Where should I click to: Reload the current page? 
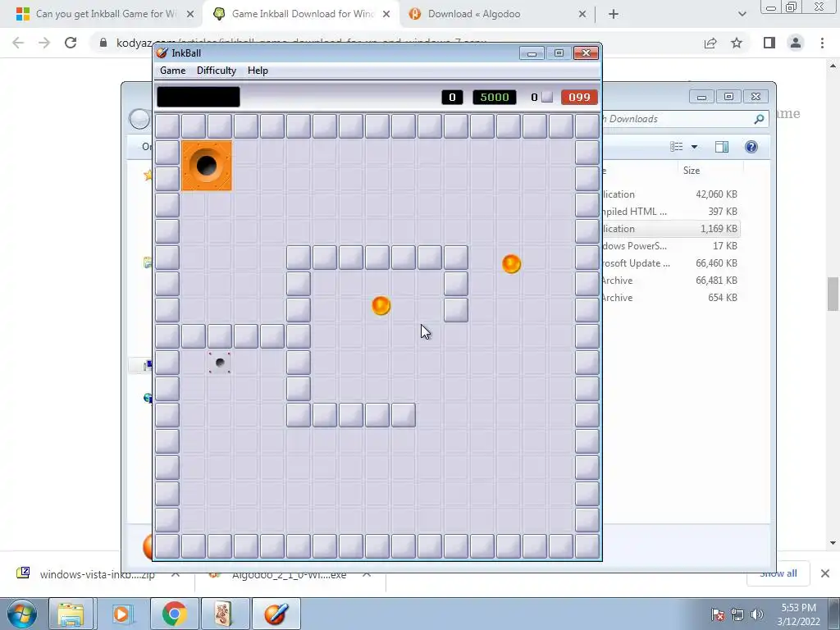pyautogui.click(x=71, y=43)
